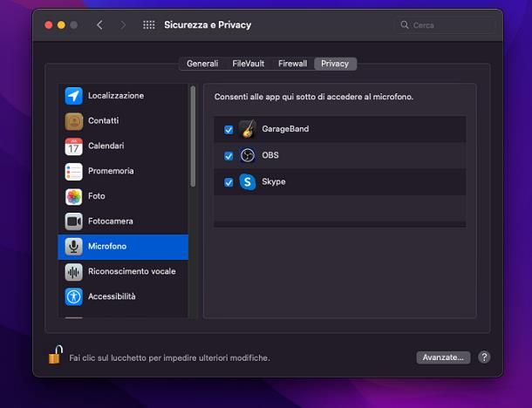Click the Fotocamera video icon

[x=73, y=221]
